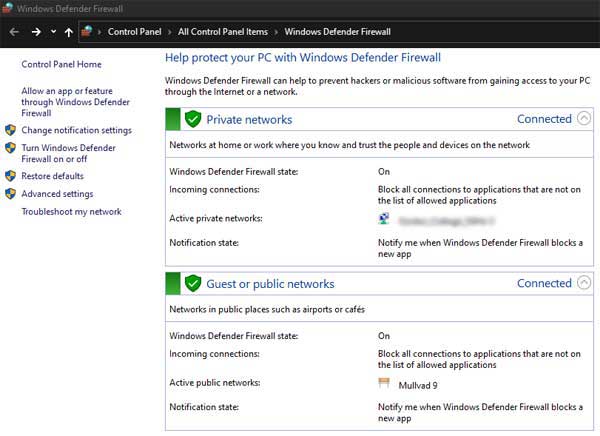Click Help protect your PC heading
Screen dimensions: 600x436
303,58
